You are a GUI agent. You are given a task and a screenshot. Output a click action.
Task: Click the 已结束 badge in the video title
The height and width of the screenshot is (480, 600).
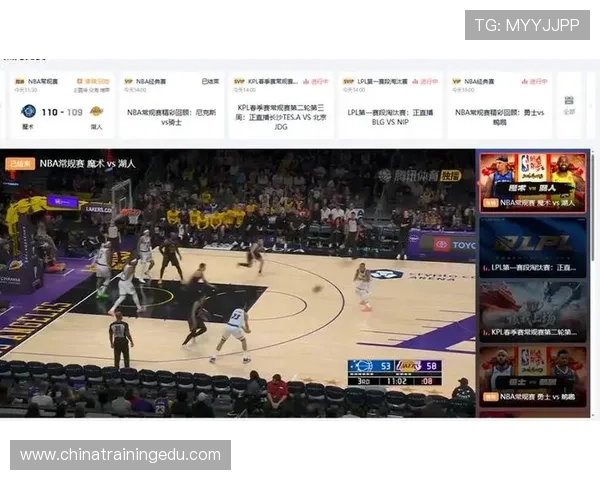tap(20, 164)
